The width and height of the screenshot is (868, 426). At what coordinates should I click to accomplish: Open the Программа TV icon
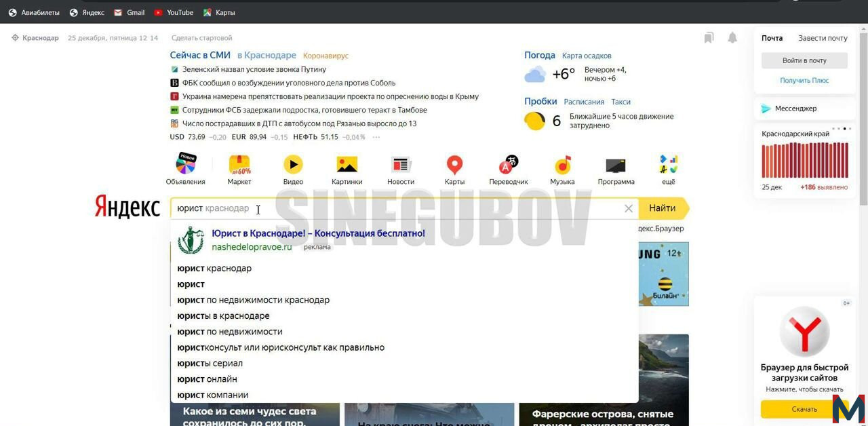point(616,165)
